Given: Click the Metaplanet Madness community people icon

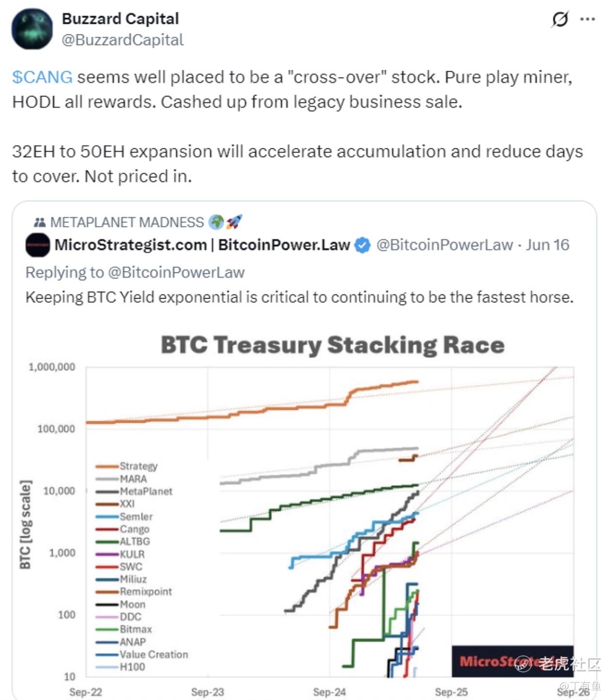Looking at the screenshot, I should coord(39,223).
